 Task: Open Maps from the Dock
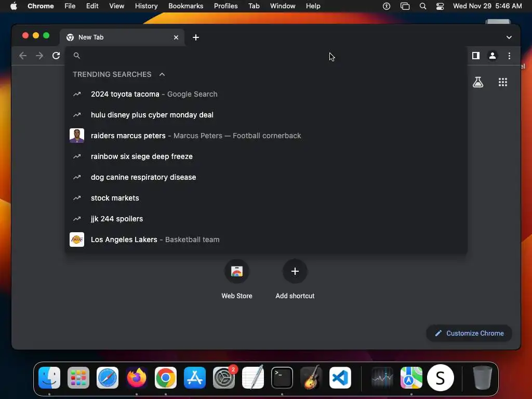(411, 378)
